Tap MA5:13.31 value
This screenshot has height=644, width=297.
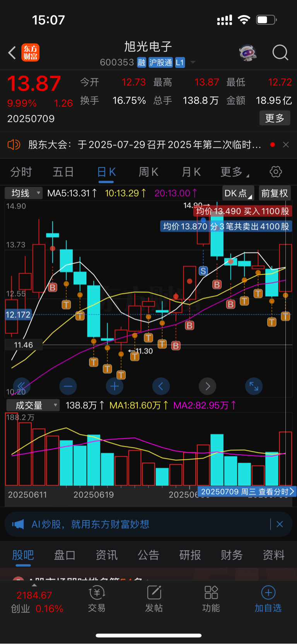pos(72,193)
